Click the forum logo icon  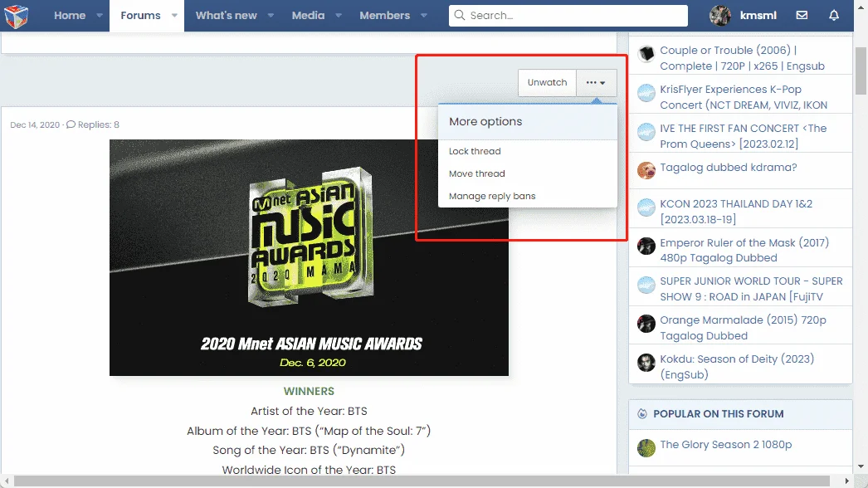[x=16, y=16]
